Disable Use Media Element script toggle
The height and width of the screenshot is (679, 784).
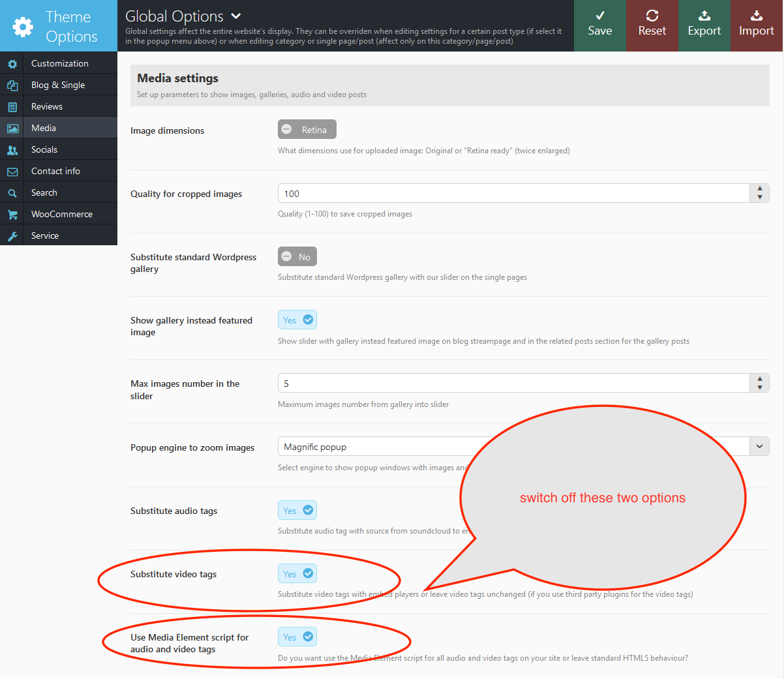(x=297, y=637)
